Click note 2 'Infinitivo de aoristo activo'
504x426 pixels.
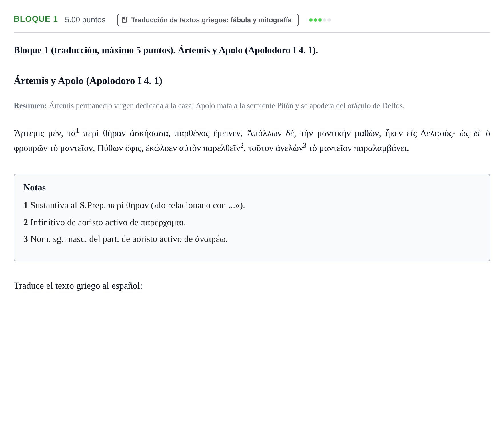tap(105, 222)
